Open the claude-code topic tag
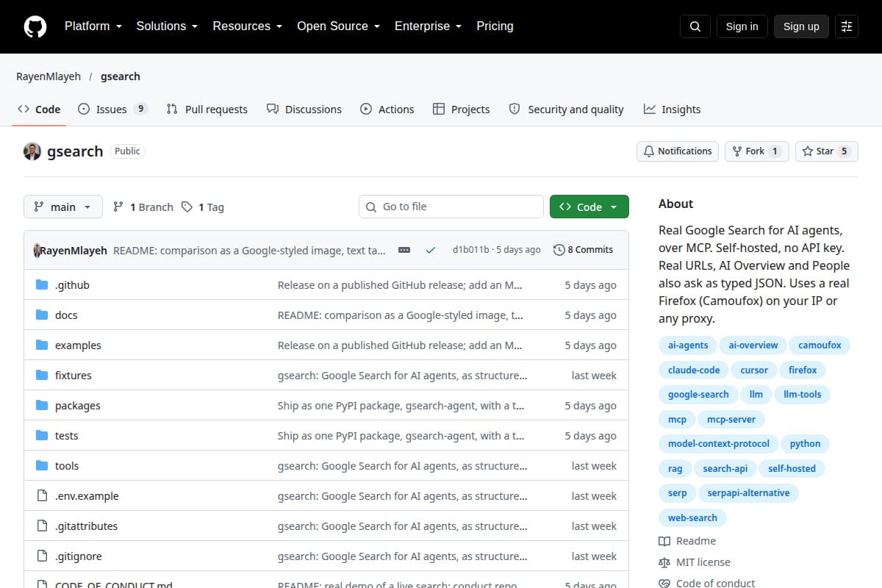Image resolution: width=882 pixels, height=588 pixels. point(694,370)
